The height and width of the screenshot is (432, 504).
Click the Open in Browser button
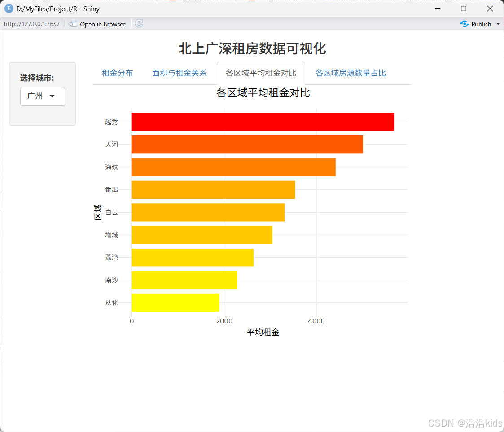tap(97, 24)
